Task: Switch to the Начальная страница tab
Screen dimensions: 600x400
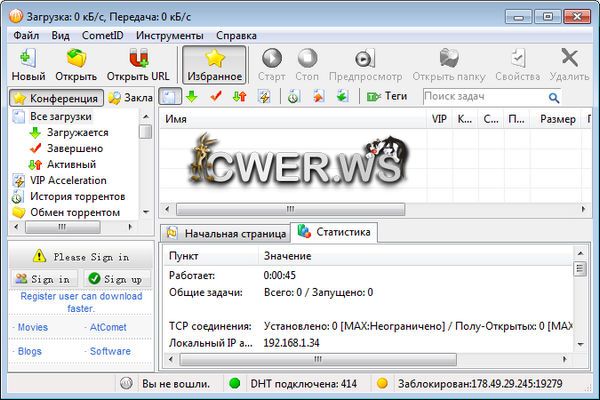Action: [226, 233]
